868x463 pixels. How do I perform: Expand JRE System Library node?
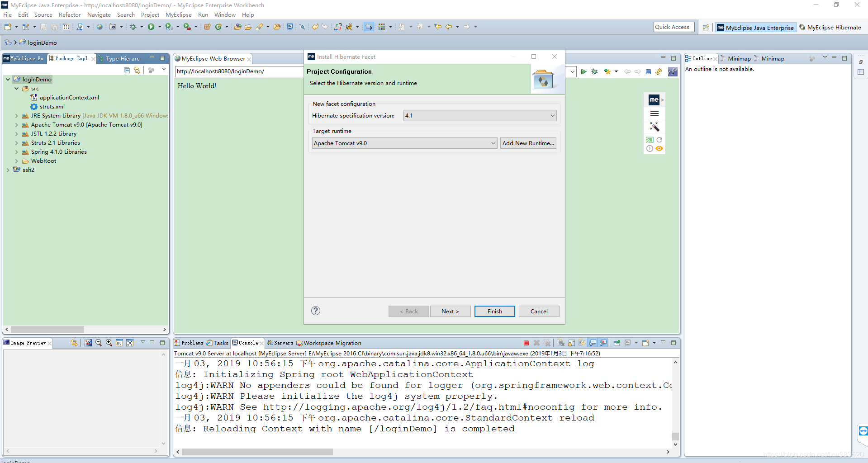(x=17, y=116)
